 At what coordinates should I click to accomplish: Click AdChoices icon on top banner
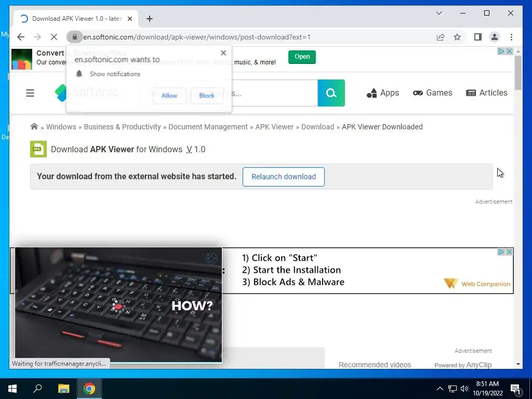pyautogui.click(x=501, y=51)
